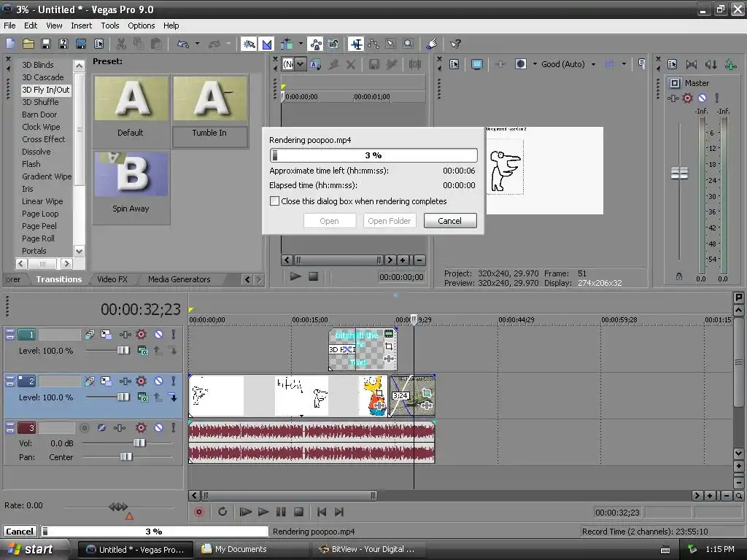Open the Split Screen View dropdown arrow
The image size is (747, 560).
[535, 64]
